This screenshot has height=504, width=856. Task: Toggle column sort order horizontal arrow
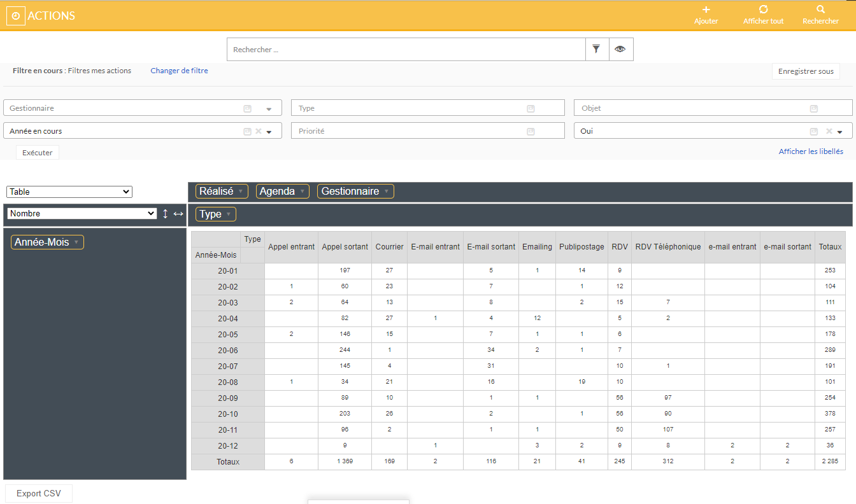[x=178, y=214]
